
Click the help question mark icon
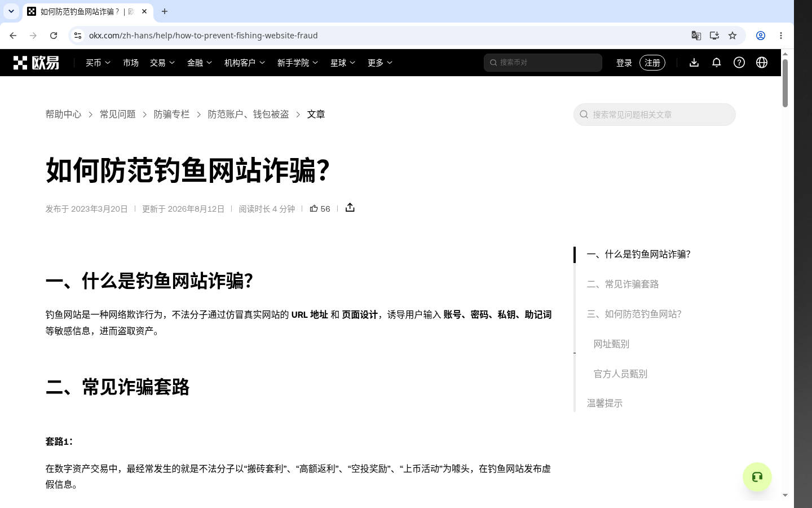pyautogui.click(x=739, y=63)
